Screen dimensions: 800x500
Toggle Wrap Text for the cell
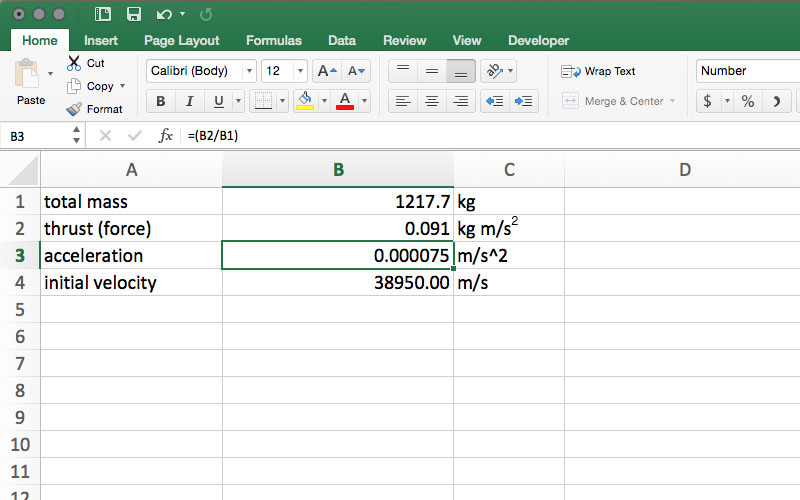pyautogui.click(x=599, y=71)
